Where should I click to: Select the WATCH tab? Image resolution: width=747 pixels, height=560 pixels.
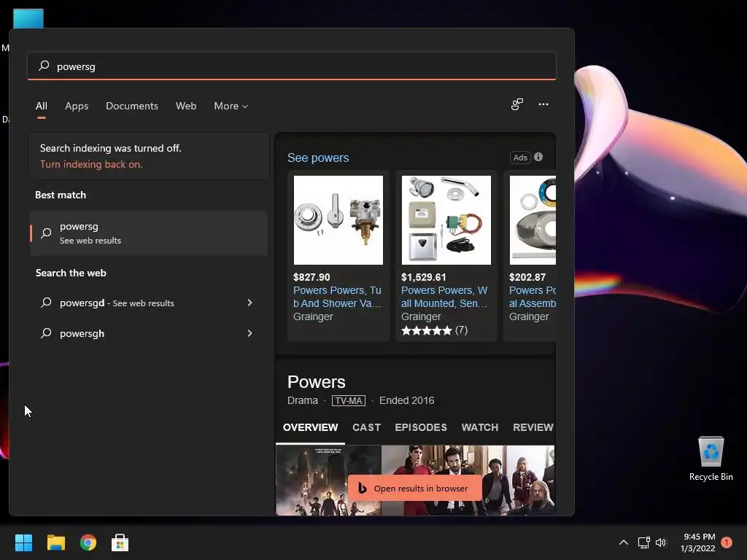[480, 427]
